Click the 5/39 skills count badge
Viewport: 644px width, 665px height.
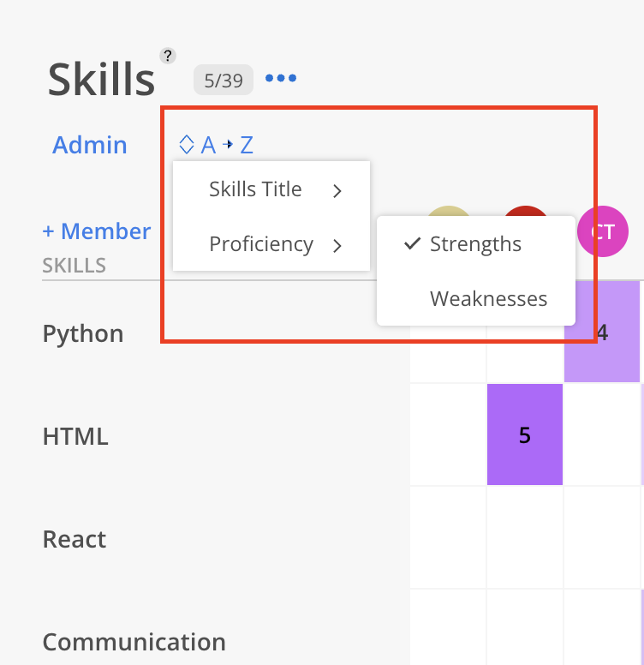point(224,81)
